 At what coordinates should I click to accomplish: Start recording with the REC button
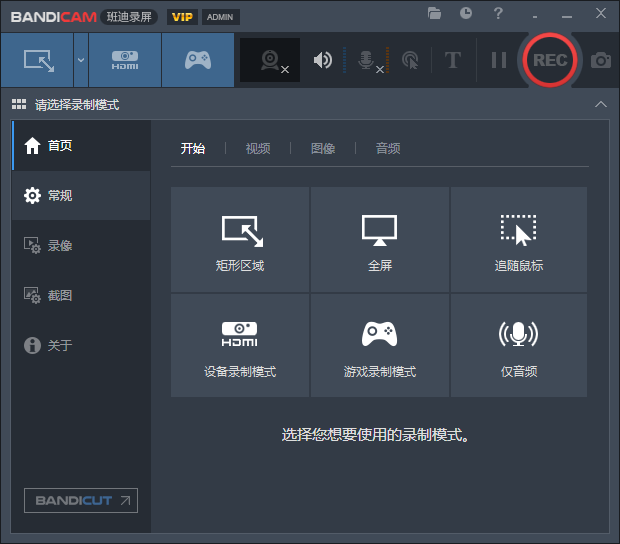click(x=550, y=60)
